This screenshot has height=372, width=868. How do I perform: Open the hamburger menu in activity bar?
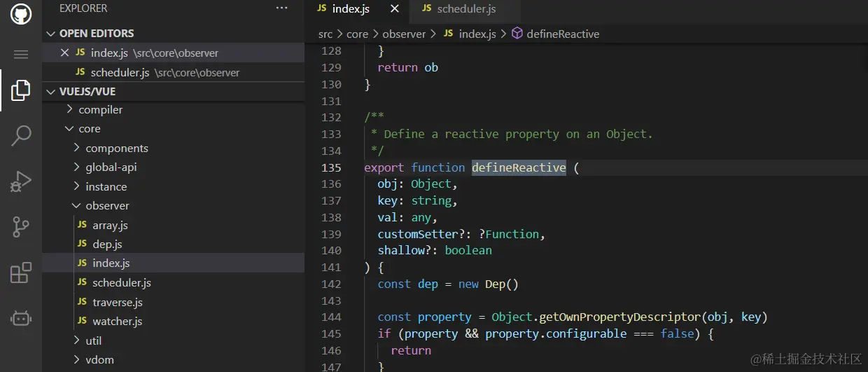coord(21,55)
